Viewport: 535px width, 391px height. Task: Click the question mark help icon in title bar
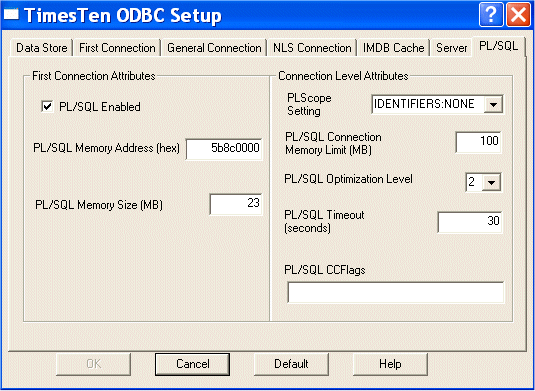click(491, 15)
